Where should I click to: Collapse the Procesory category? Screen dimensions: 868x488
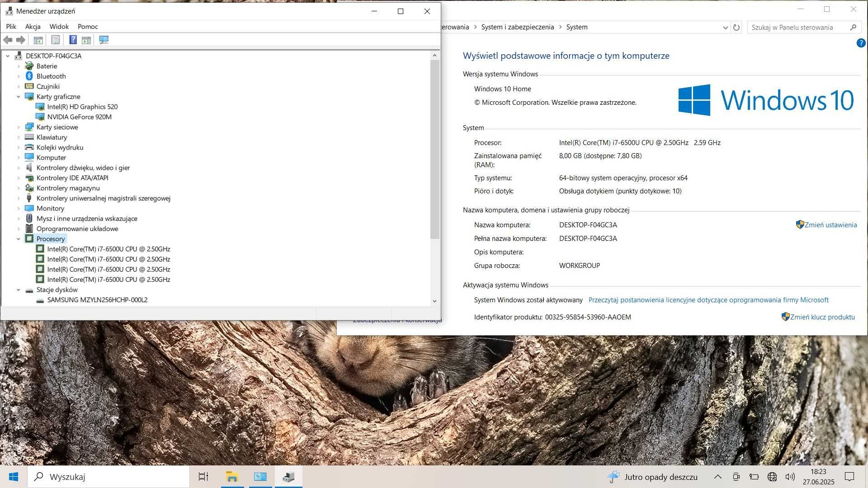click(x=19, y=239)
